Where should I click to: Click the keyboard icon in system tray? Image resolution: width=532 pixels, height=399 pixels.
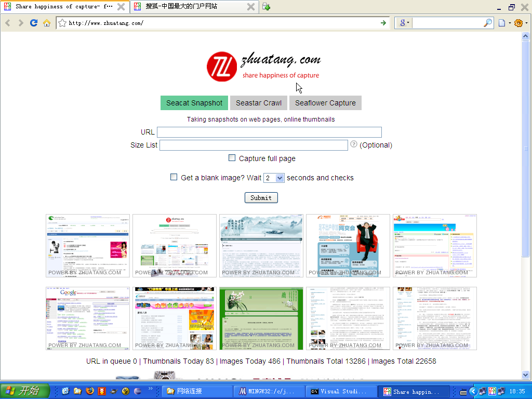point(463,392)
